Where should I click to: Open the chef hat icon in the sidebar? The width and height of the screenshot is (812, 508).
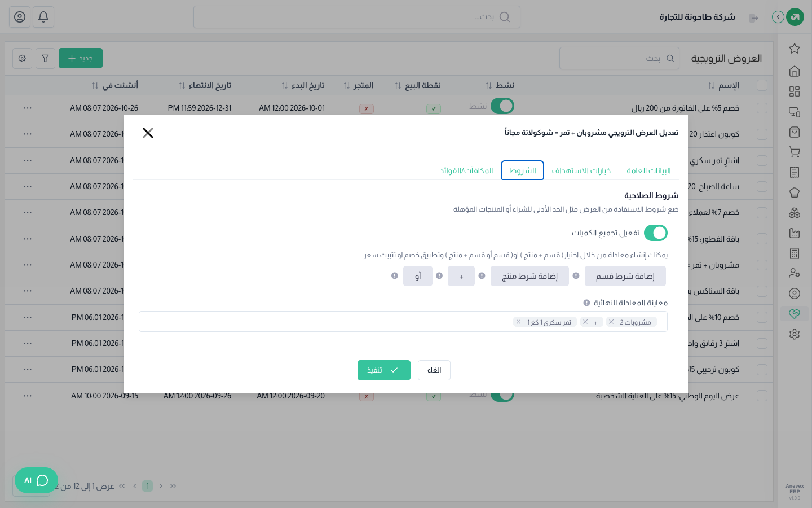pos(795,192)
